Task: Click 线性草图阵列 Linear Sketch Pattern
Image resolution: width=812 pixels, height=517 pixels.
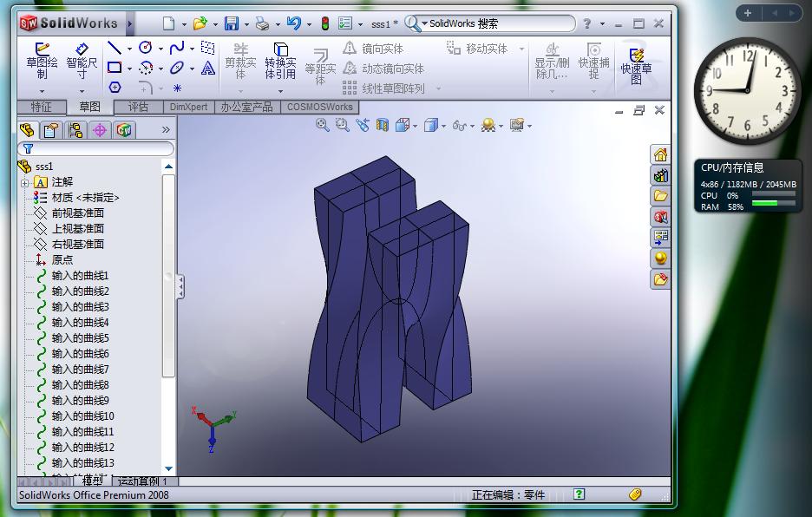Action: [x=383, y=88]
